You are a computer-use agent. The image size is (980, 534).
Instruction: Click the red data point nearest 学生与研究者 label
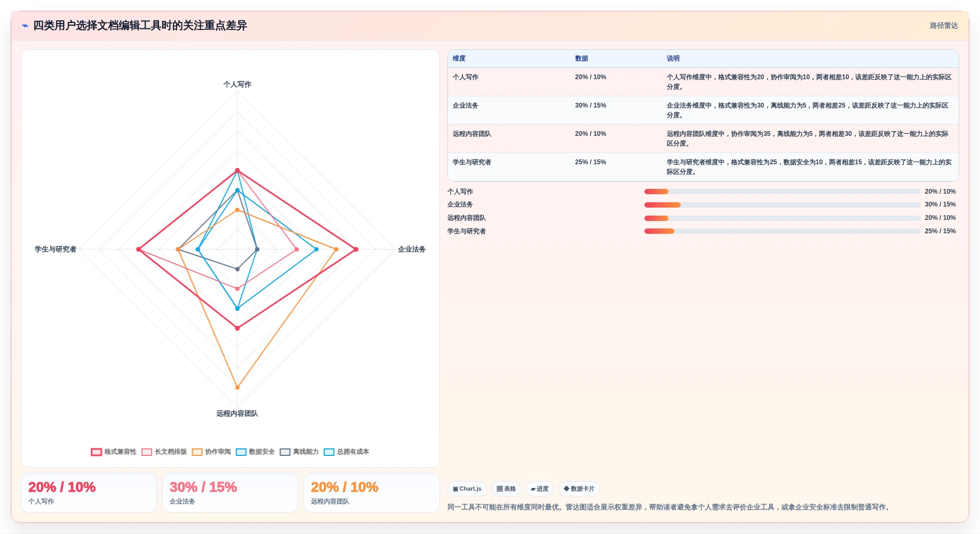(139, 249)
